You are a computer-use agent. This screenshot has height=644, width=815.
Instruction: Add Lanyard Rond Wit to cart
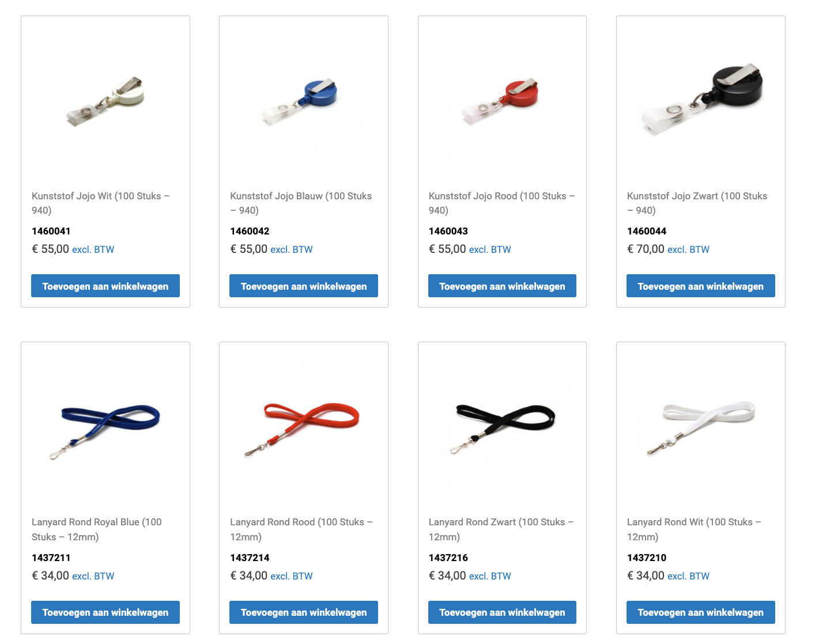point(701,612)
